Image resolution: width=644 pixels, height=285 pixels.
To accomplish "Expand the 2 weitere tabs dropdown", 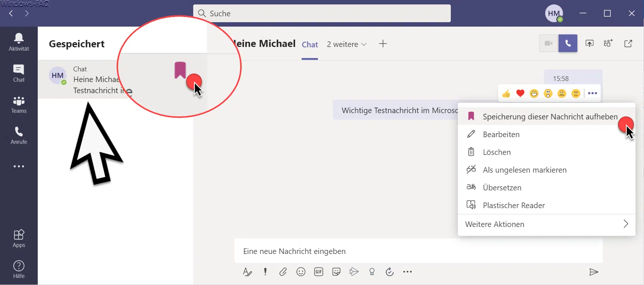I will (347, 44).
